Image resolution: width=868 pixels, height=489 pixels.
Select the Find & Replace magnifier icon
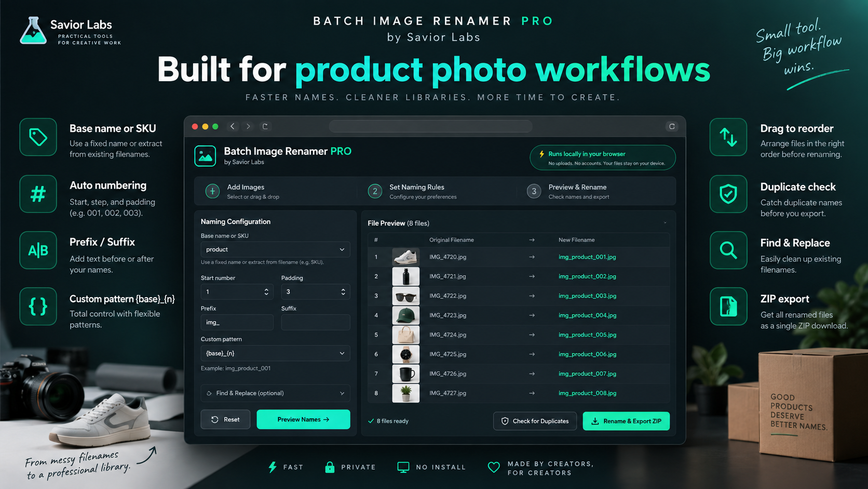tap(728, 250)
